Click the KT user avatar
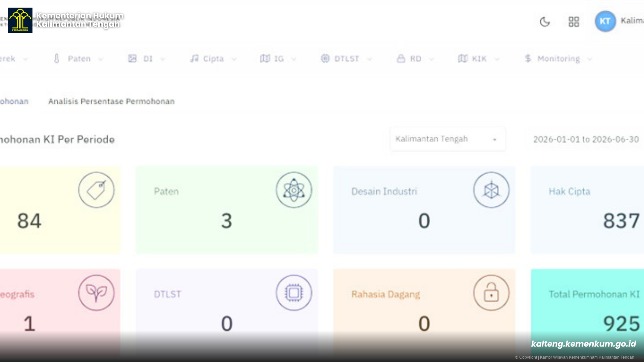This screenshot has width=644, height=362. coord(605,21)
